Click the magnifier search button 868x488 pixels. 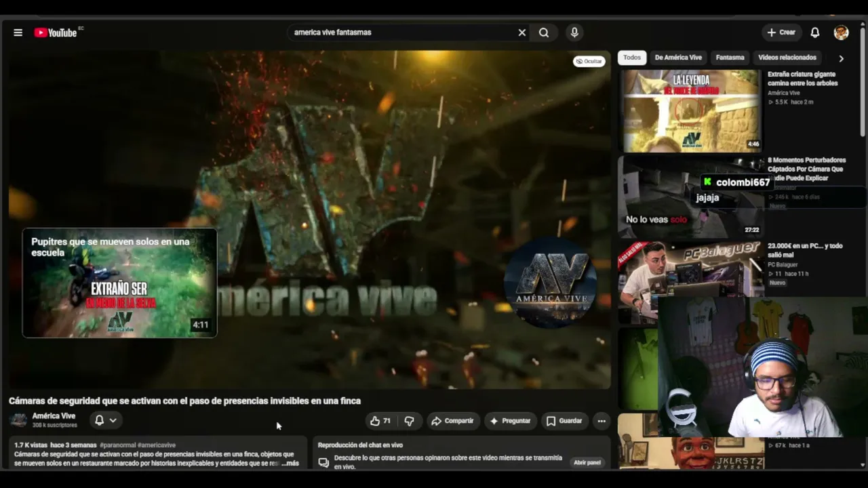pos(544,33)
